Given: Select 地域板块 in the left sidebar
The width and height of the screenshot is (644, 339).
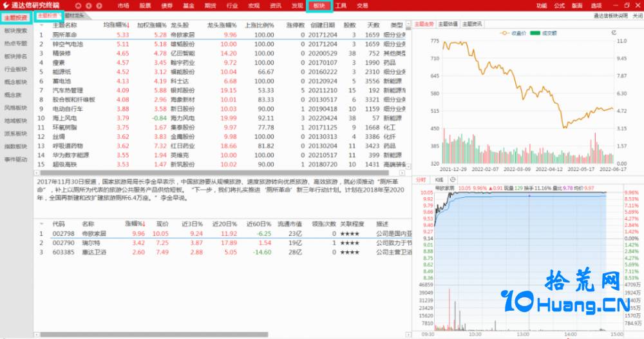Looking at the screenshot, I should pos(15,121).
